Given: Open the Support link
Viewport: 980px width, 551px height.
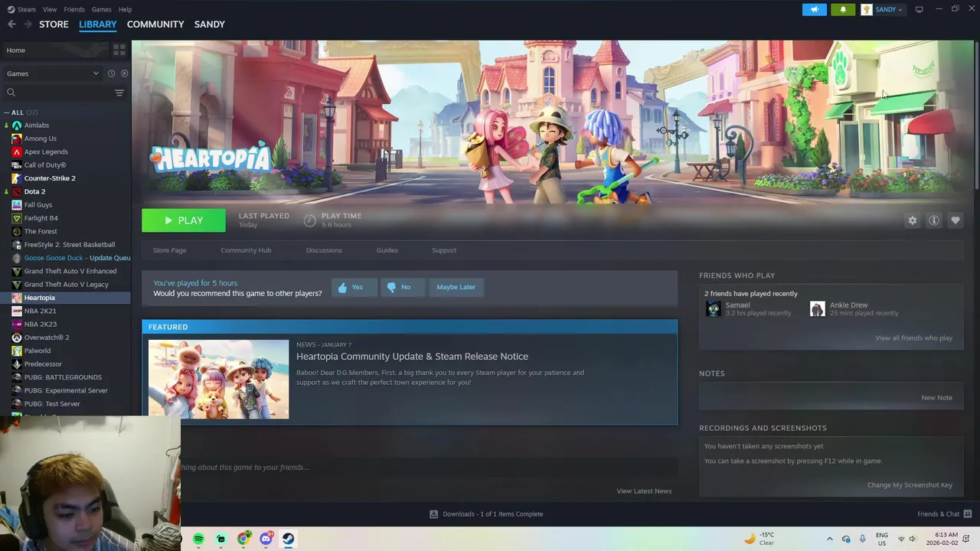Looking at the screenshot, I should click(x=444, y=250).
